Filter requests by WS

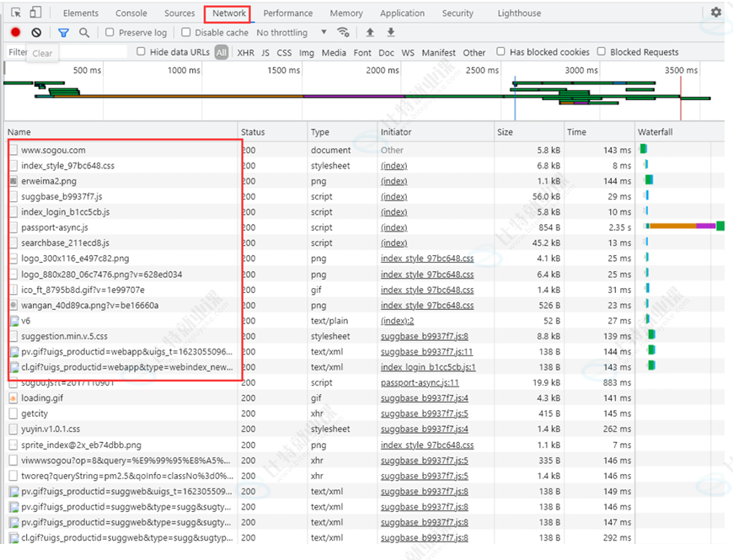[x=408, y=53]
